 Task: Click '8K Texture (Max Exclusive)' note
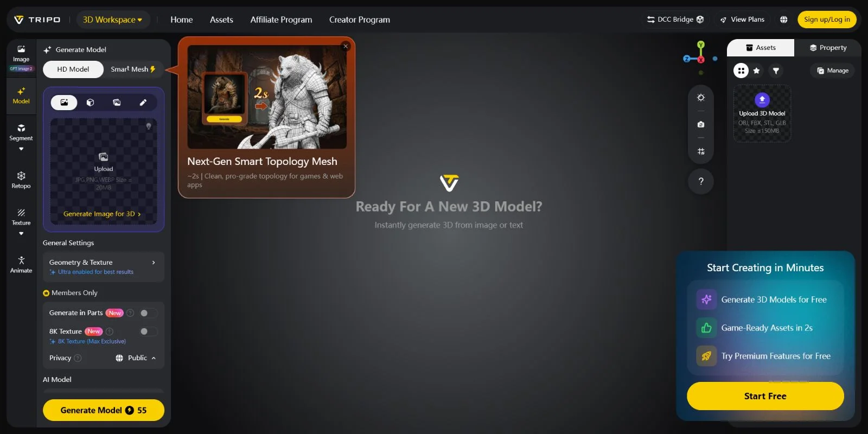point(92,341)
